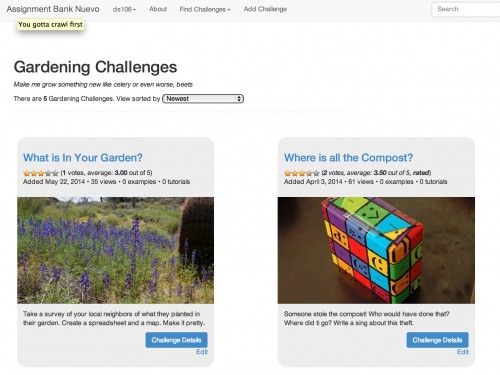
Task: View Challenge Details for compost theft
Action: [x=437, y=340]
